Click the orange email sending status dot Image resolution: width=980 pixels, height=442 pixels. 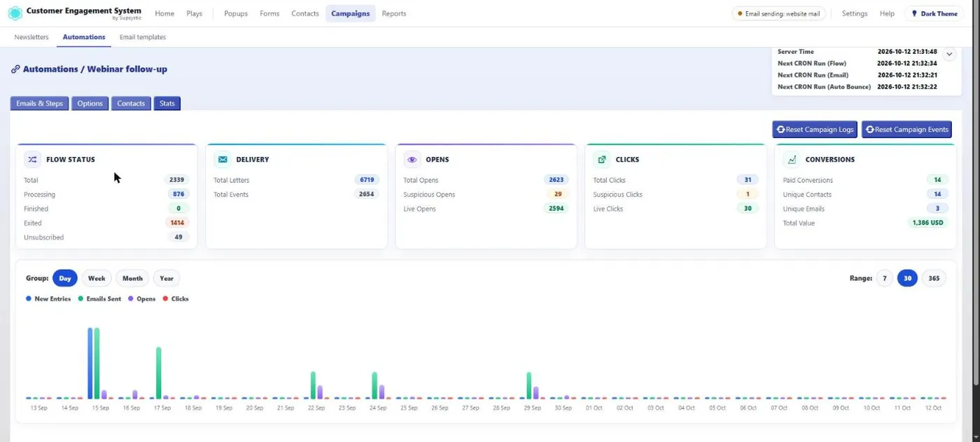pyautogui.click(x=740, y=13)
